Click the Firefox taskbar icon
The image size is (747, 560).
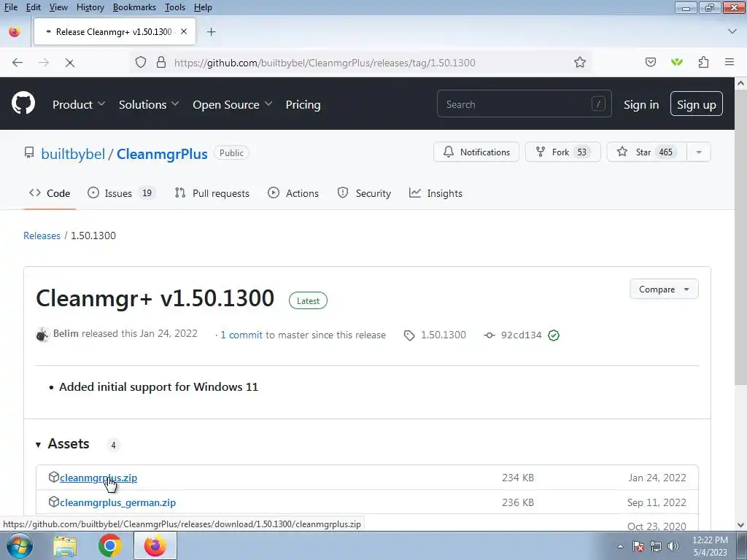tap(155, 546)
